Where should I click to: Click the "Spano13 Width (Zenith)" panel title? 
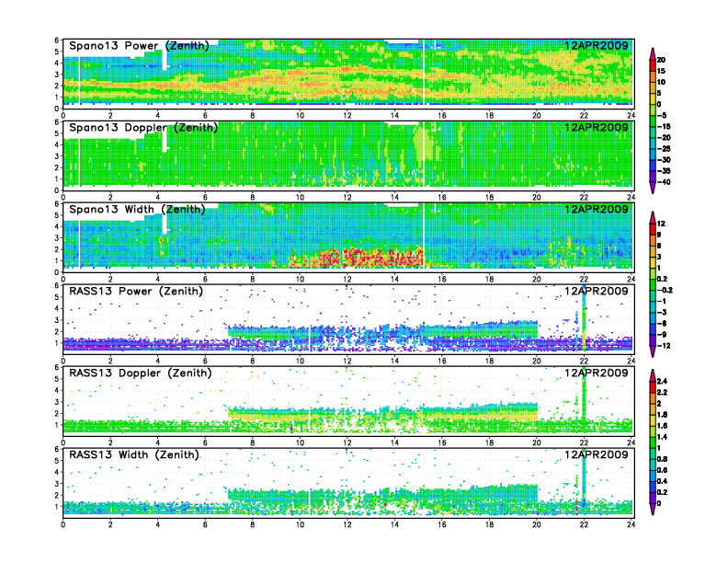click(x=137, y=209)
